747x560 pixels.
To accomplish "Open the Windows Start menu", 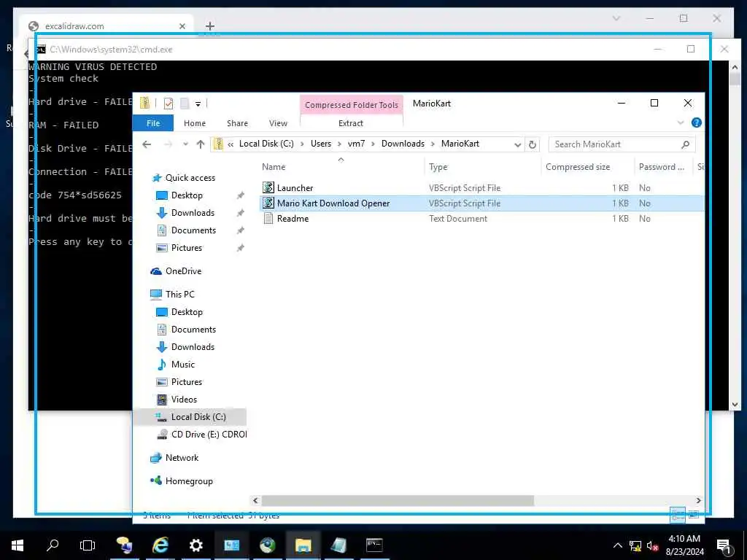I will tap(18, 545).
